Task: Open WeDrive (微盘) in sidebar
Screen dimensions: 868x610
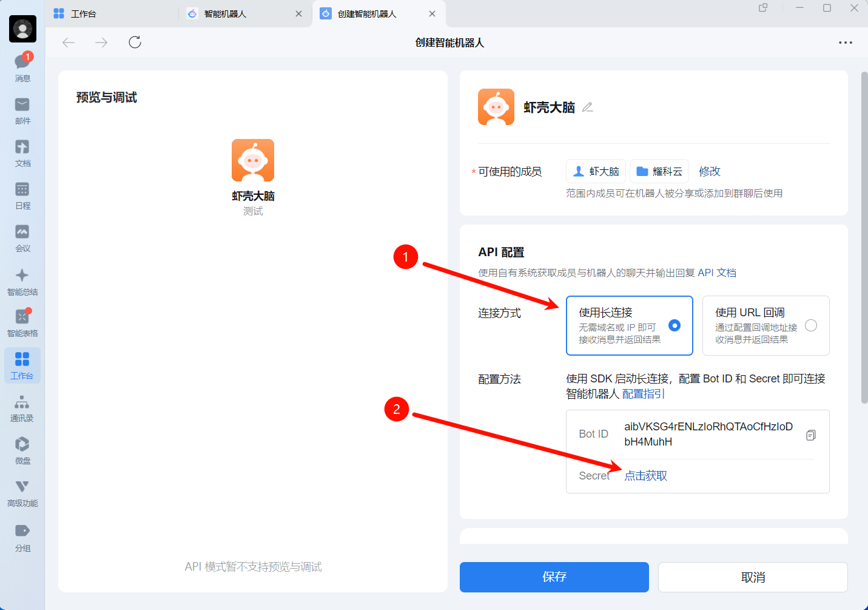Action: 22,450
